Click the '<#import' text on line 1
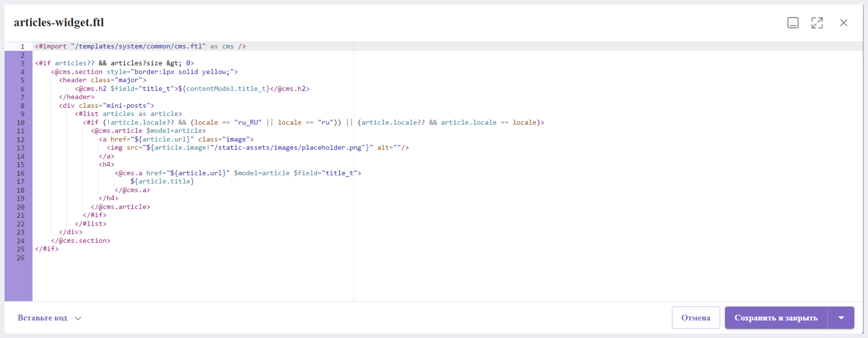 coord(51,46)
